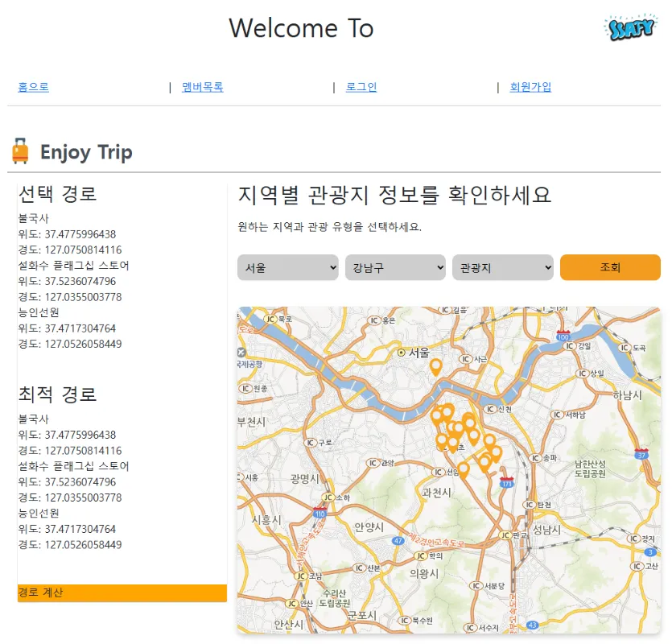The width and height of the screenshot is (672, 644).
Task: Open the 서울 region dropdown
Action: point(287,267)
